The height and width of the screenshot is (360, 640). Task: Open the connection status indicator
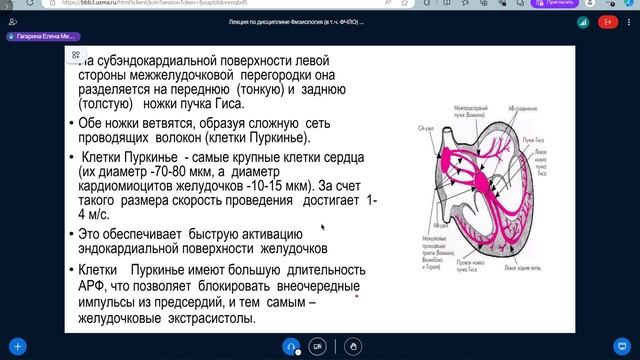tap(583, 22)
